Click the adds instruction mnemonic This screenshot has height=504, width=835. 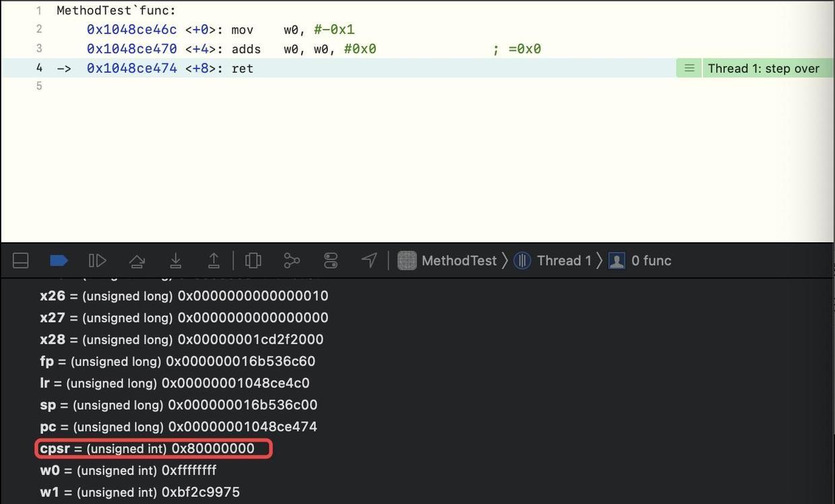tap(246, 49)
